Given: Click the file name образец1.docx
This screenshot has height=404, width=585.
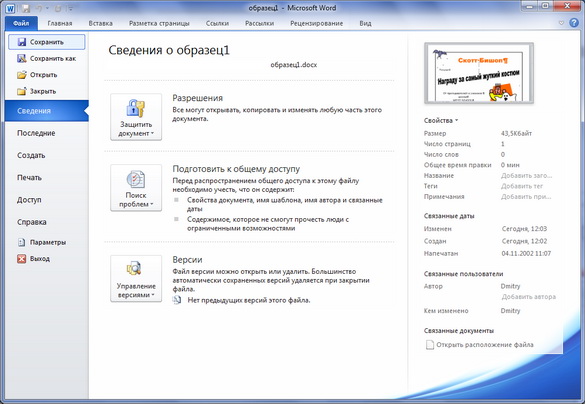Looking at the screenshot, I should coord(294,65).
